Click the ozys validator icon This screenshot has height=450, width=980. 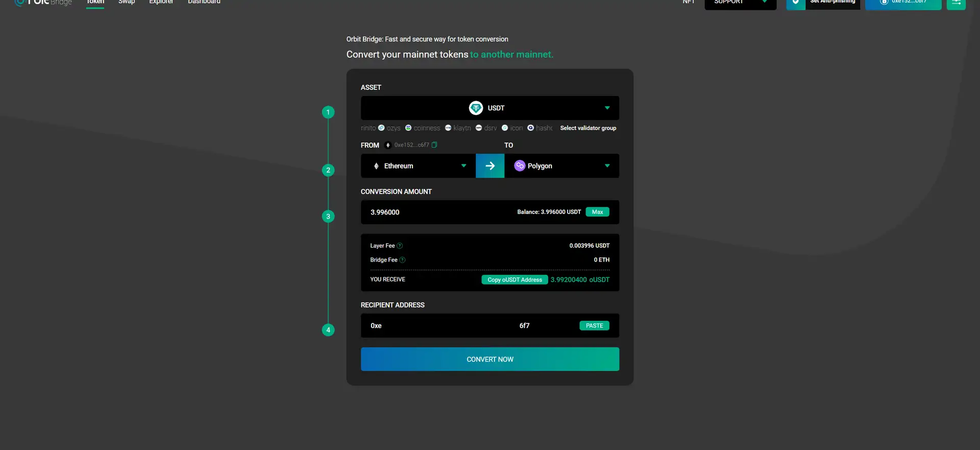[381, 128]
